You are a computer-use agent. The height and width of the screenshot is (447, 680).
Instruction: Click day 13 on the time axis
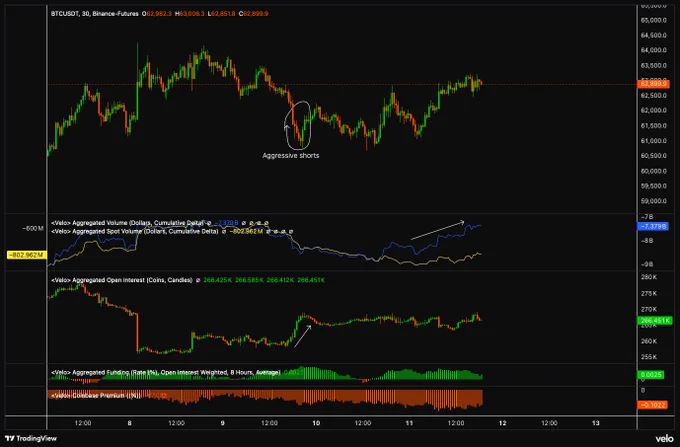(x=595, y=423)
